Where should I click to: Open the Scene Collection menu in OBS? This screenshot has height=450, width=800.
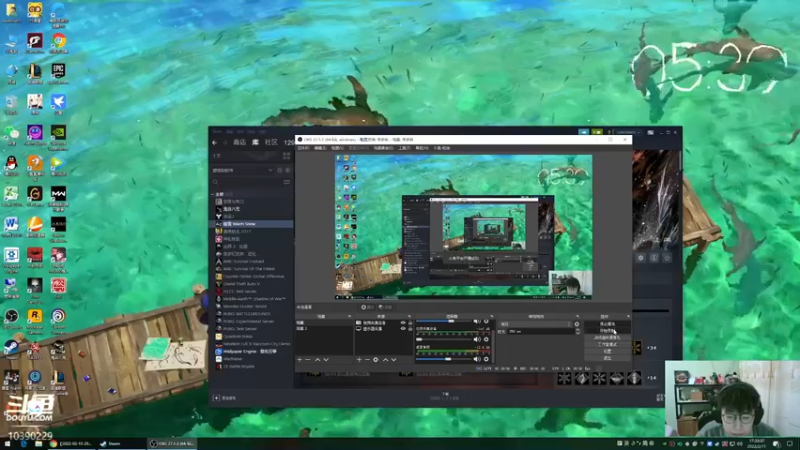click(x=384, y=148)
